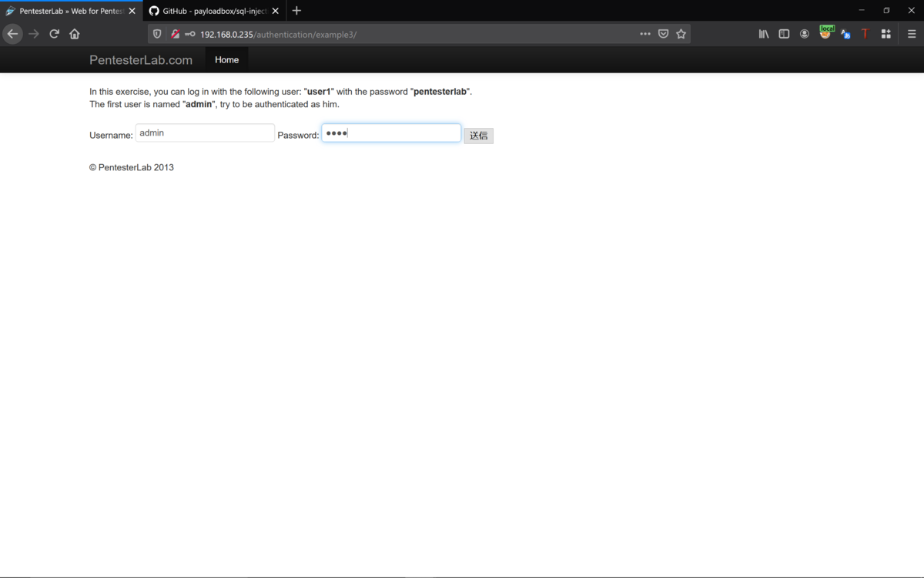Close the browser window
The image size is (924, 578).
(912, 11)
